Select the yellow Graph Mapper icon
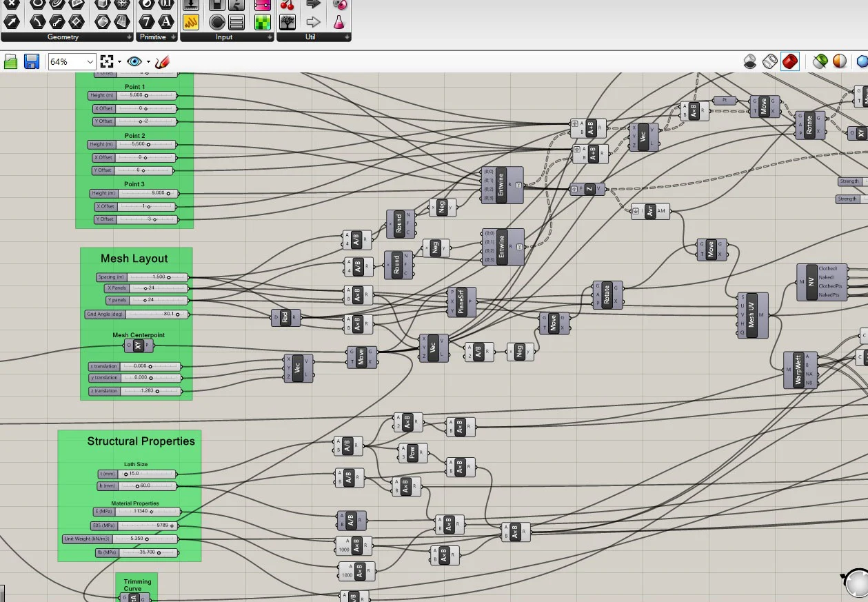The height and width of the screenshot is (602, 868). pos(191,22)
